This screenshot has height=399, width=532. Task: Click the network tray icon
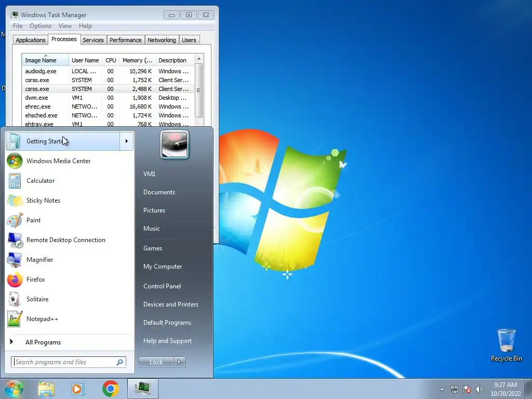[x=454, y=389]
